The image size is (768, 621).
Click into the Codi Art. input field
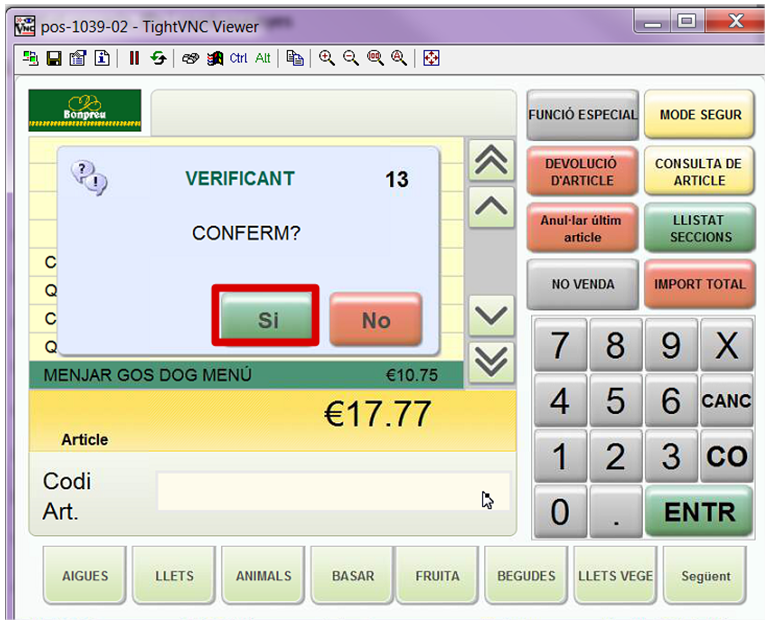tap(332, 492)
